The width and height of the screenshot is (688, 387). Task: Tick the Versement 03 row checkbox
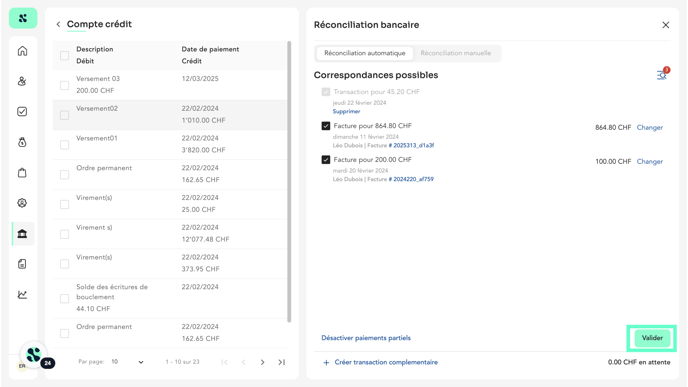coord(64,85)
